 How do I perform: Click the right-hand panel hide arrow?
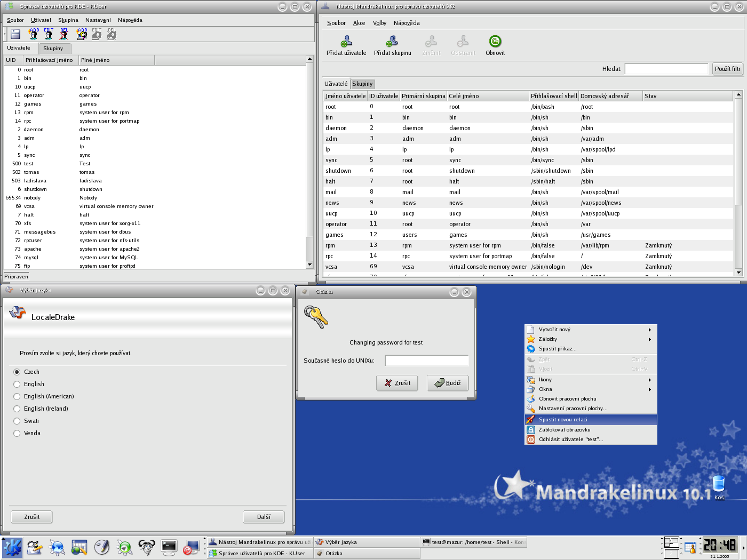(743, 548)
